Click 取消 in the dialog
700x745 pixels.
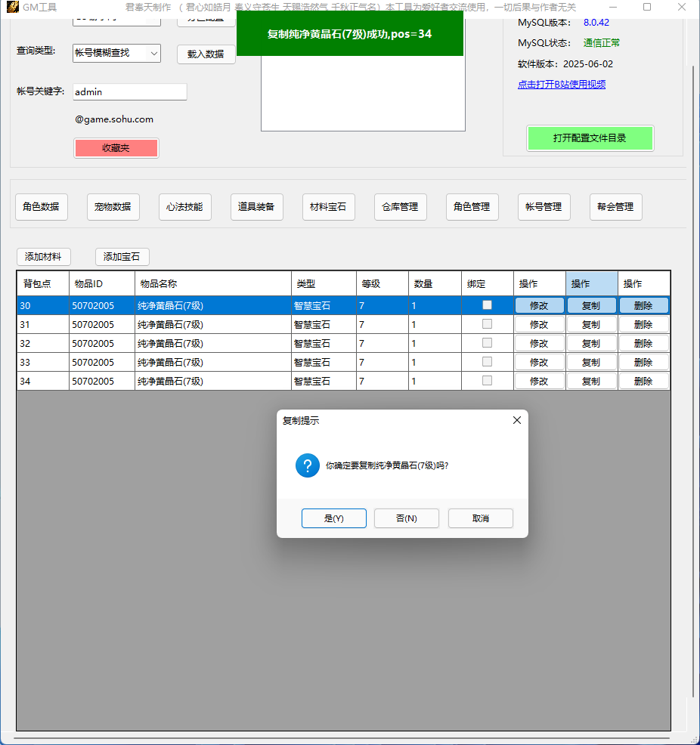[480, 518]
